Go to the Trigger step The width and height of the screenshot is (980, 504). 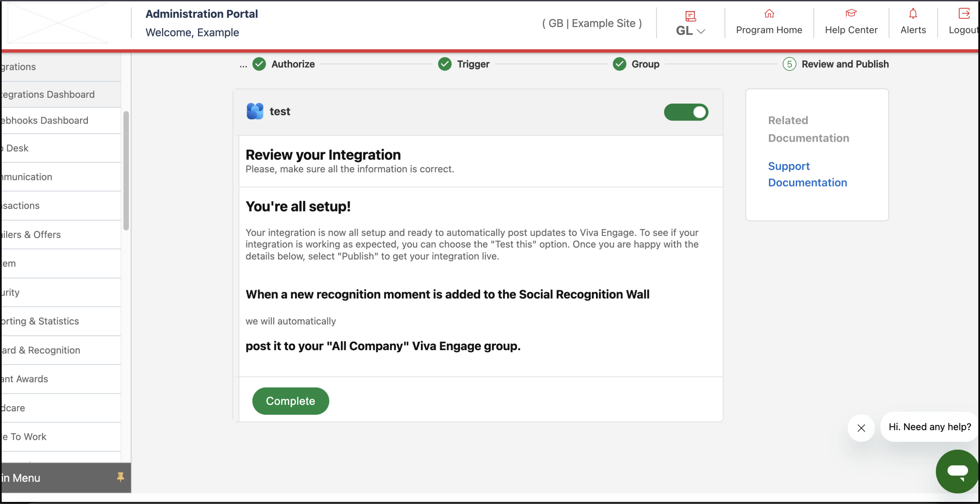[473, 64]
